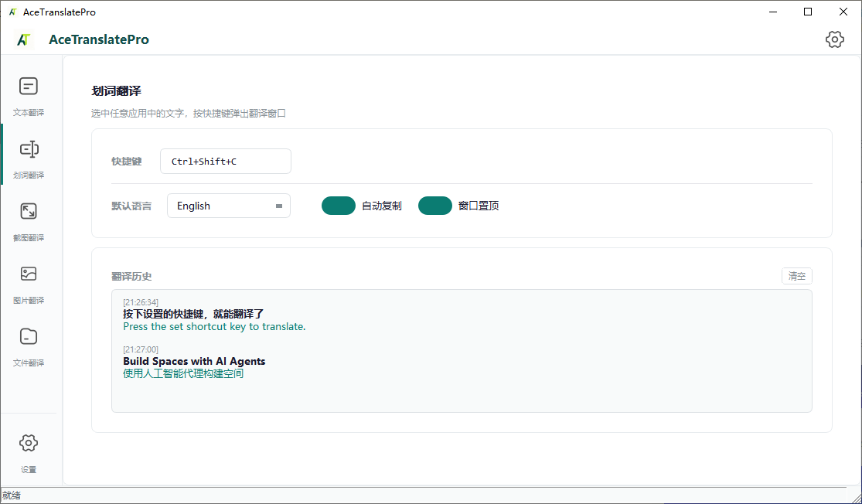
Task: Click the AceTranslatePro header title
Action: pos(99,39)
